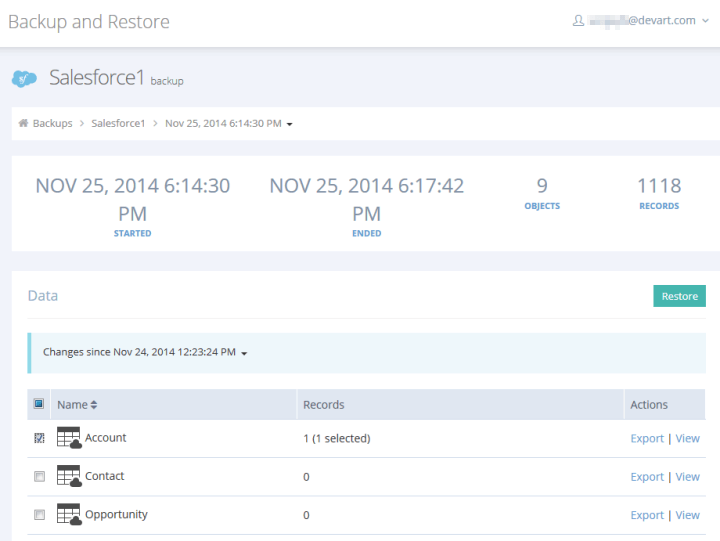
Task: Click the Data section heading
Action: [x=43, y=296]
